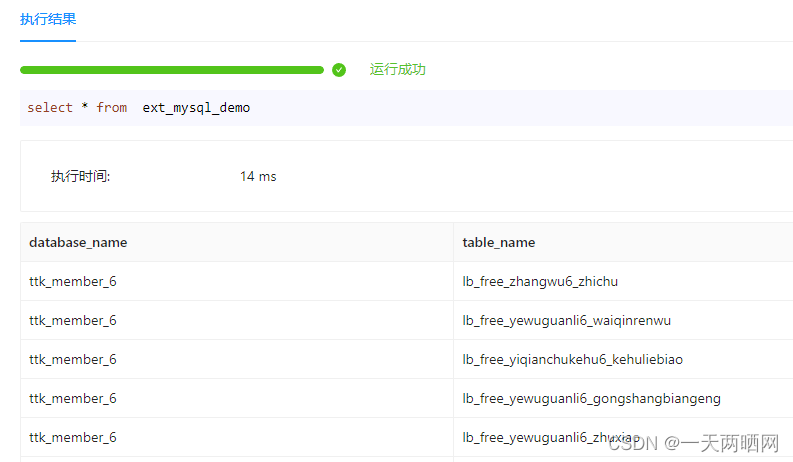Click the 执行时间 label
Screen dimensions: 793x462
[80, 176]
